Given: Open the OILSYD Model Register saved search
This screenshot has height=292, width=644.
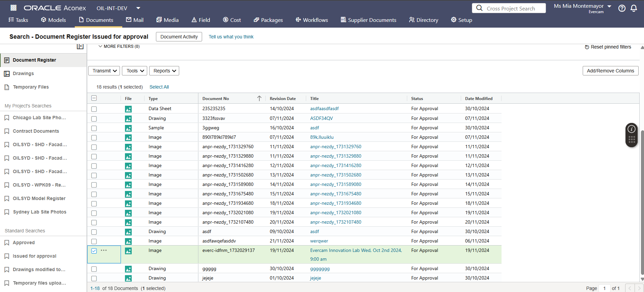Looking at the screenshot, I should 39,198.
